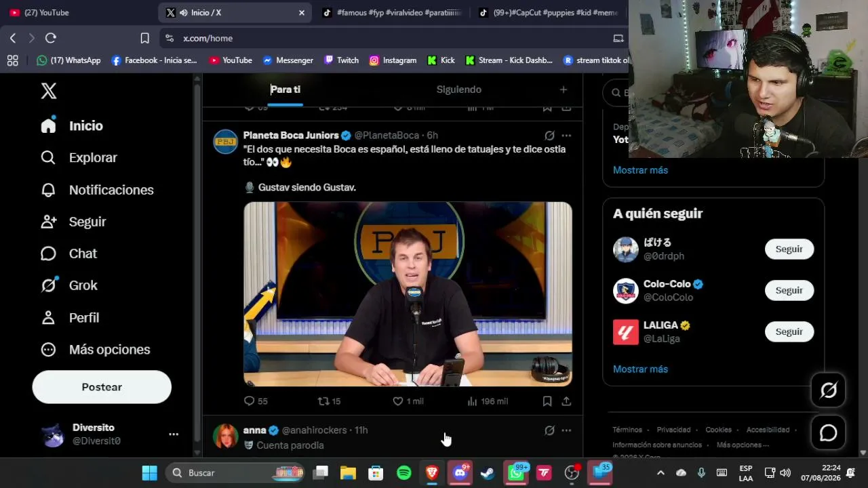
Task: Open Perfil in the sidebar
Action: pyautogui.click(x=70, y=318)
